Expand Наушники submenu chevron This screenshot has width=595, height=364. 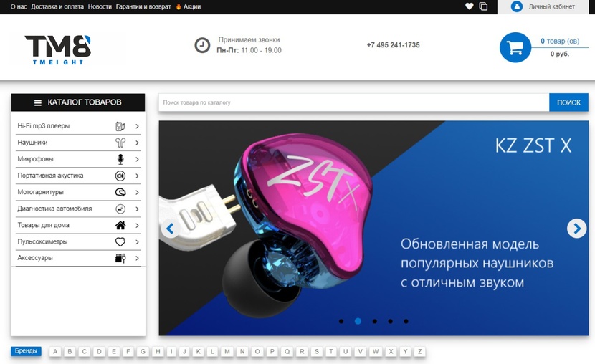(x=137, y=143)
